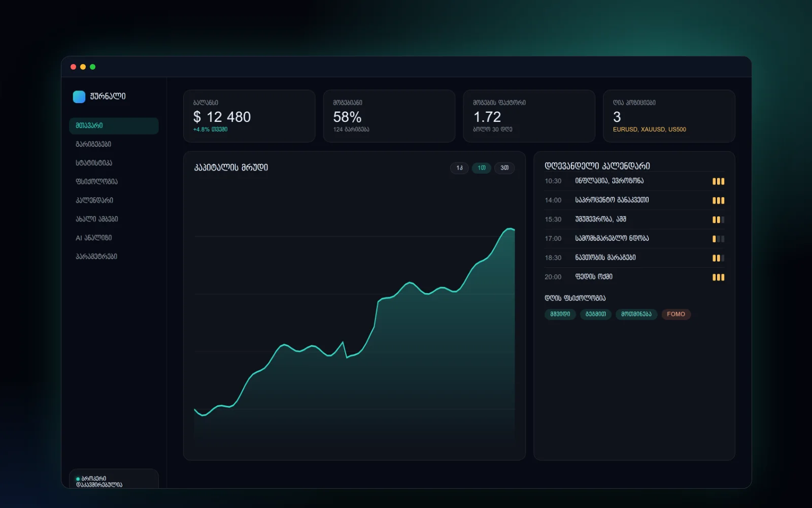812x508 pixels.
Task: Click impact bars for ფედის ოქმი event
Action: click(718, 277)
